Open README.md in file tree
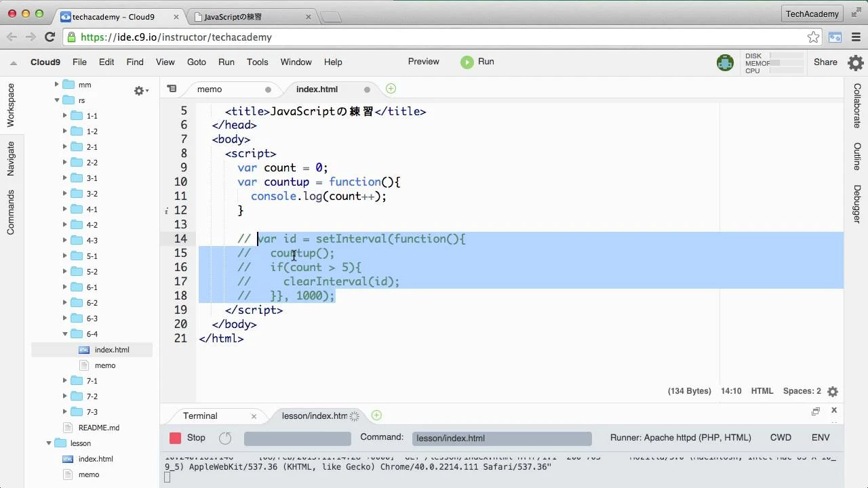The width and height of the screenshot is (868, 488). pos(98,428)
